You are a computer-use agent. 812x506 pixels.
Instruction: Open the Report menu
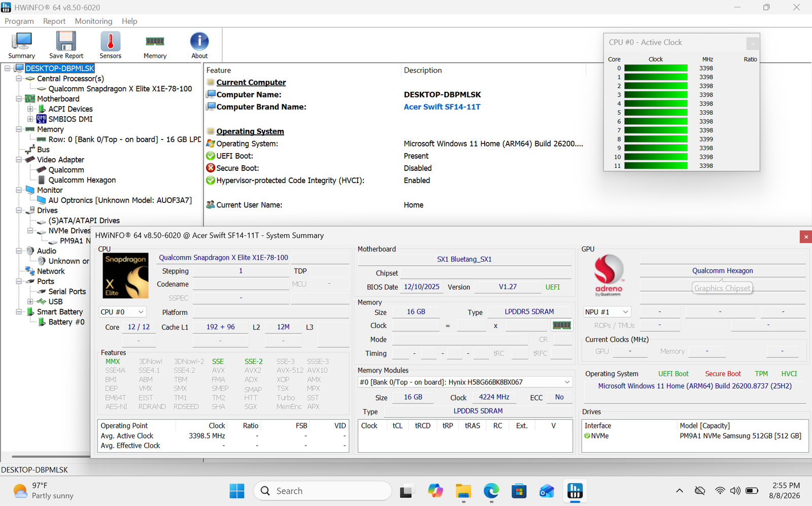click(54, 21)
